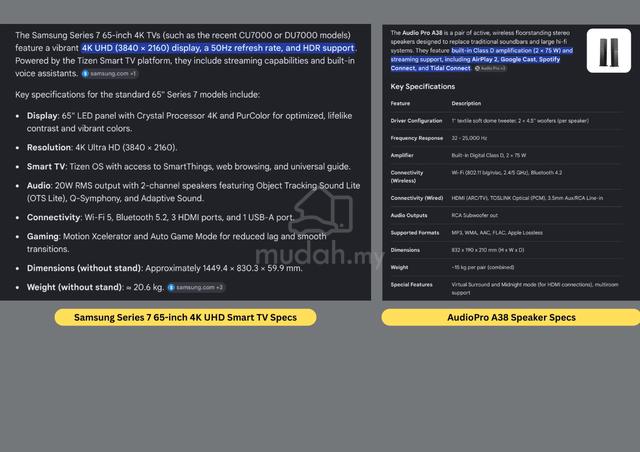The image size is (640, 452).
Task: Click the yellow 'Samsung Series 7 65-inch 4K UHD Smart TV Specs' label
Action: (x=185, y=317)
